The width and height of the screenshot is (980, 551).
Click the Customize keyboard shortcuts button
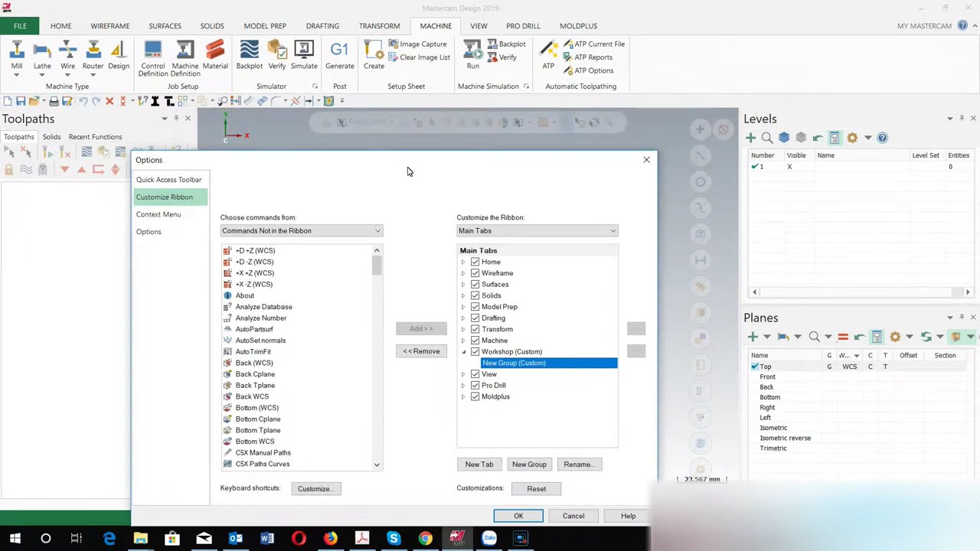click(315, 488)
